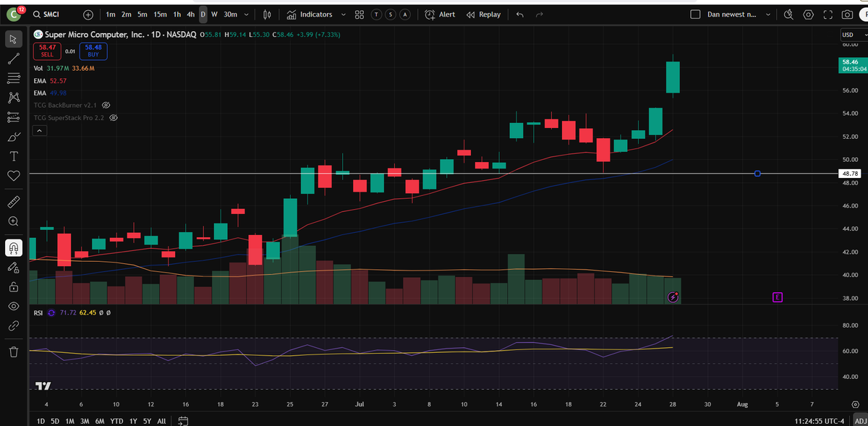Click the earnings E marker on timeline
The width and height of the screenshot is (868, 426).
coord(778,297)
